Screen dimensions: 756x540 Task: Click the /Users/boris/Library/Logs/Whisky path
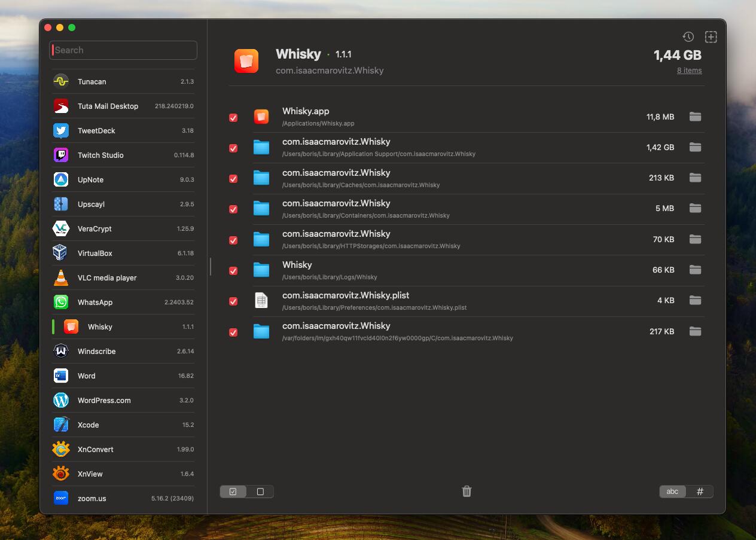[330, 277]
